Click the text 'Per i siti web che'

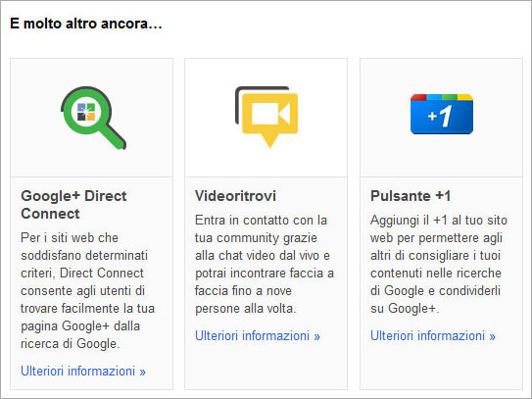pos(70,237)
